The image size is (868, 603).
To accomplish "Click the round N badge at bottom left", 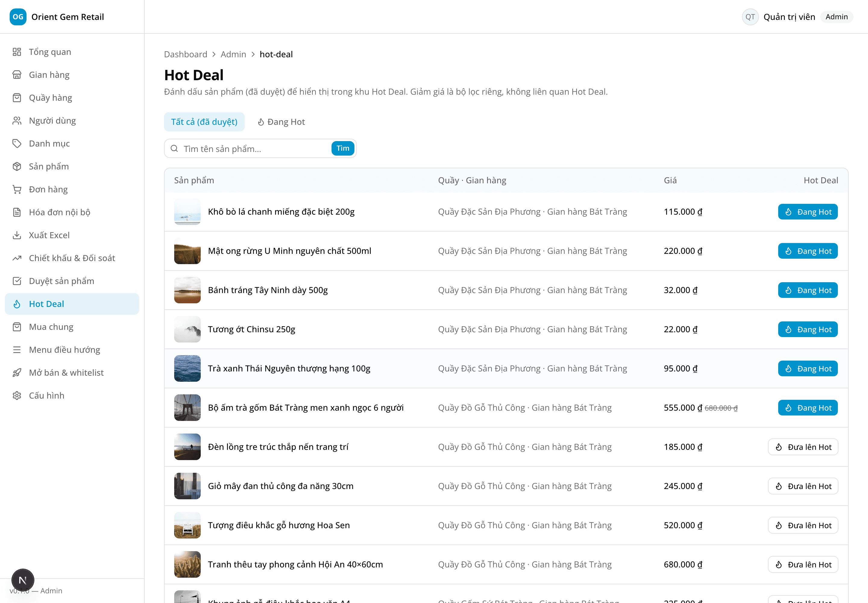I will (23, 580).
